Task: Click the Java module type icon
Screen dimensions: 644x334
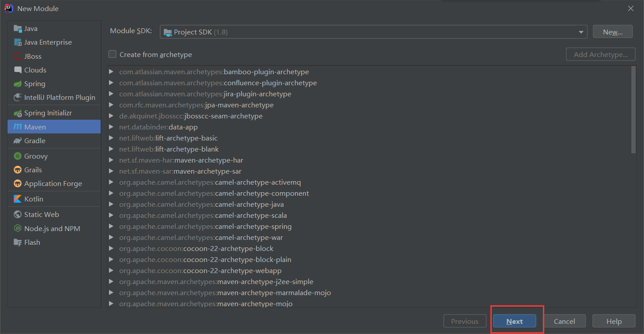Action: pos(18,29)
